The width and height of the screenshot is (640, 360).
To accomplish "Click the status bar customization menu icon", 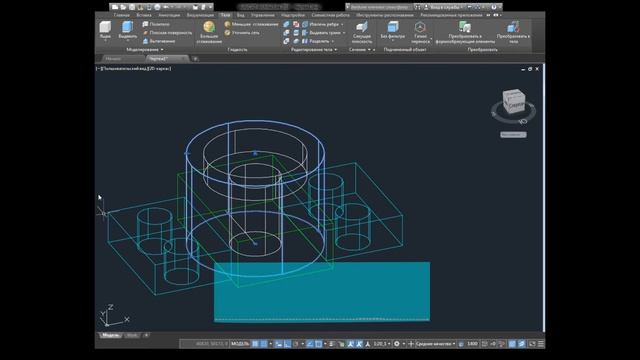I will (x=540, y=344).
